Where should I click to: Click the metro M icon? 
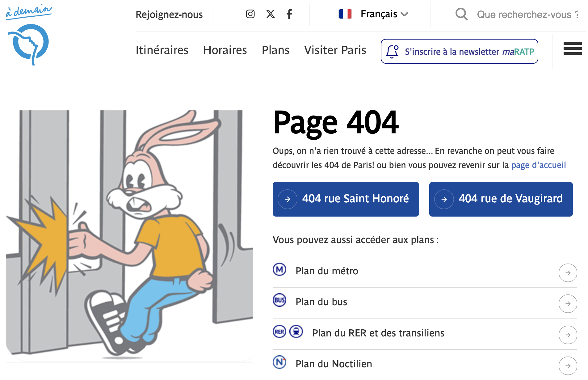point(279,269)
